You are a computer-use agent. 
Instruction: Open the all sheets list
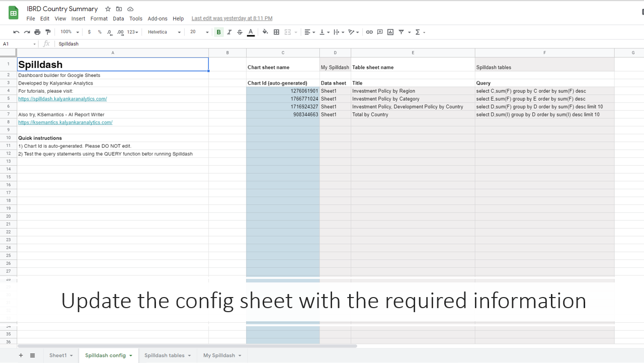tap(33, 355)
